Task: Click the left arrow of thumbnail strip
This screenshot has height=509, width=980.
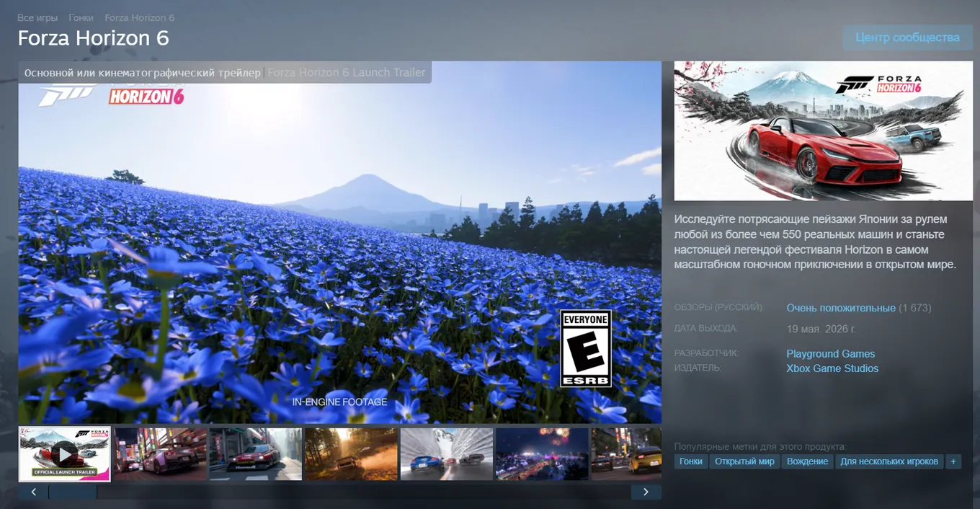Action: (x=33, y=492)
